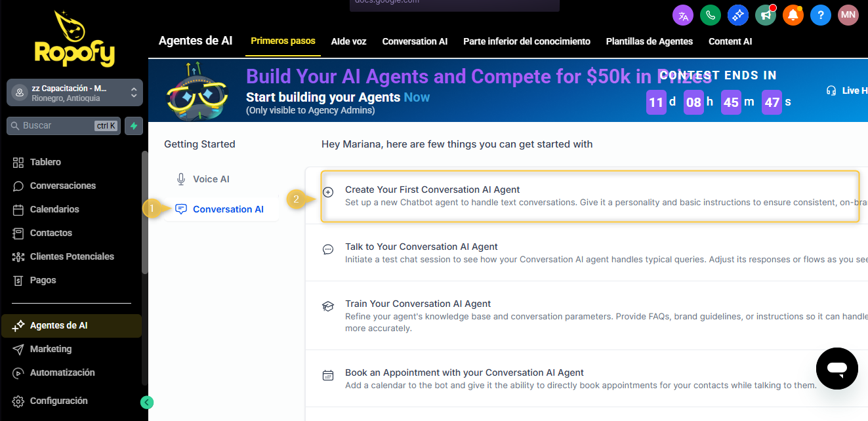
Task: Collapse the sidebar with green arrow
Action: tap(147, 402)
